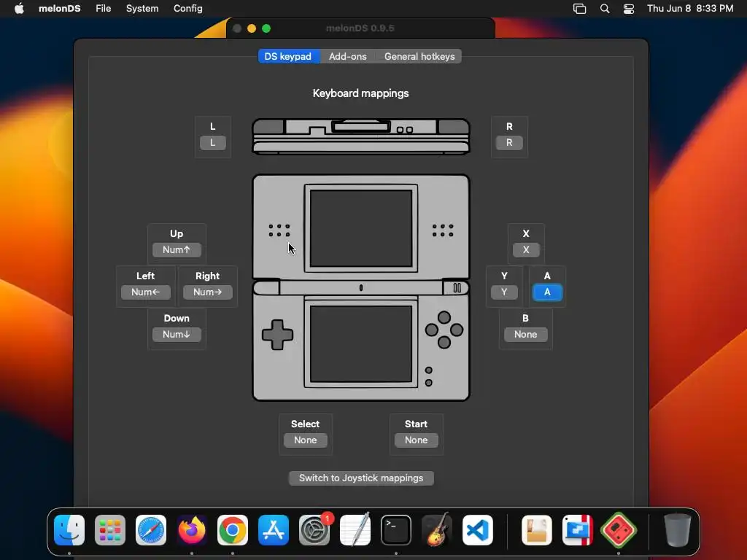The height and width of the screenshot is (560, 747).
Task: Click Switch to Joystick mappings
Action: coord(361,478)
